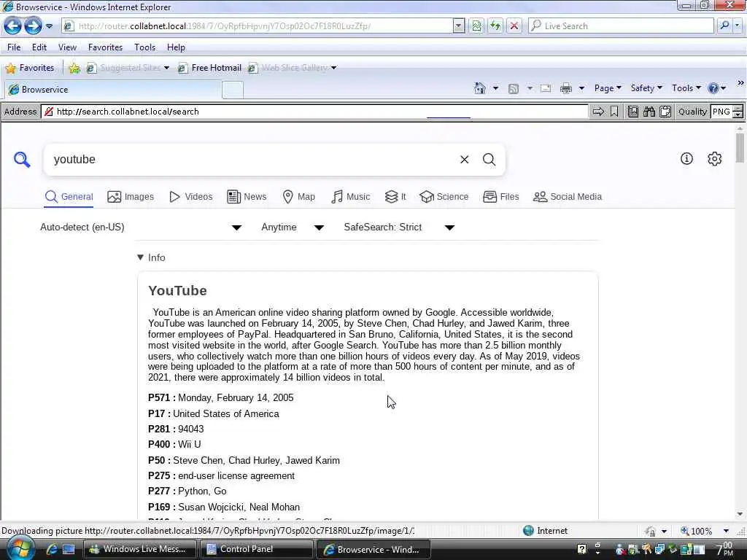Click the Browservice Address URL field
Screen dimensions: 747x560
314,112
